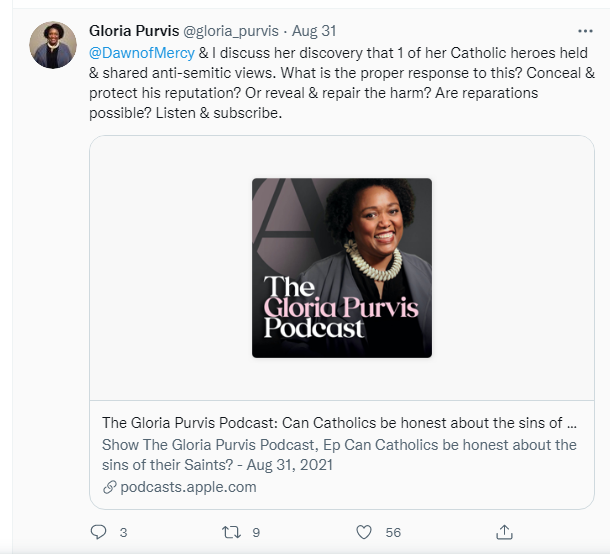Reply using the speech bubble icon
Screen dimensions: 610x554
click(98, 532)
